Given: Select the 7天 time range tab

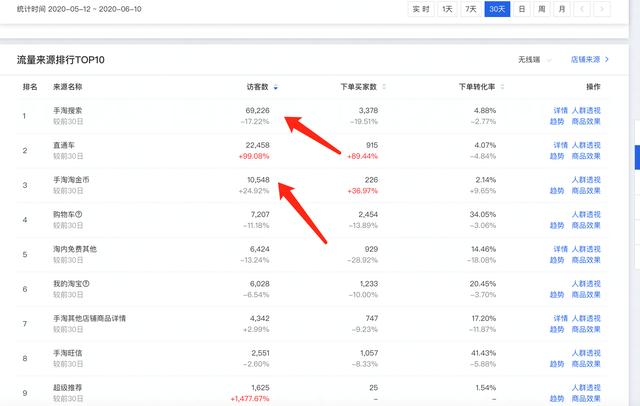Looking at the screenshot, I should coord(471,9).
